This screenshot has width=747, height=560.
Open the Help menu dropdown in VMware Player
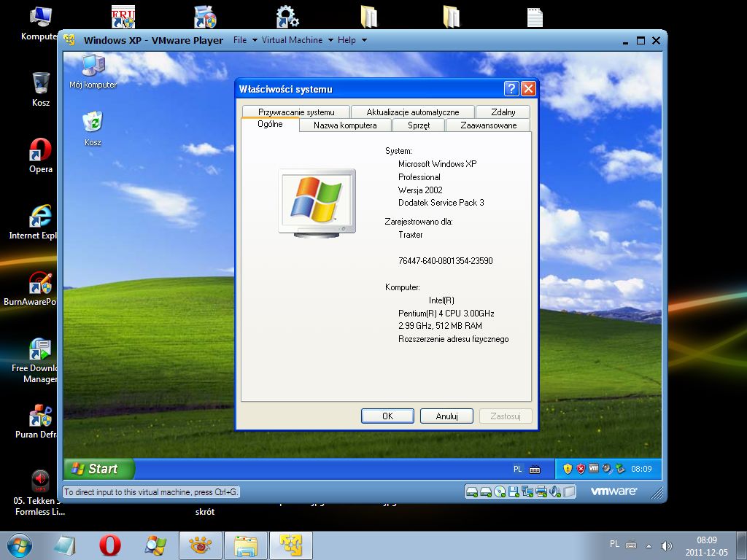pyautogui.click(x=352, y=40)
